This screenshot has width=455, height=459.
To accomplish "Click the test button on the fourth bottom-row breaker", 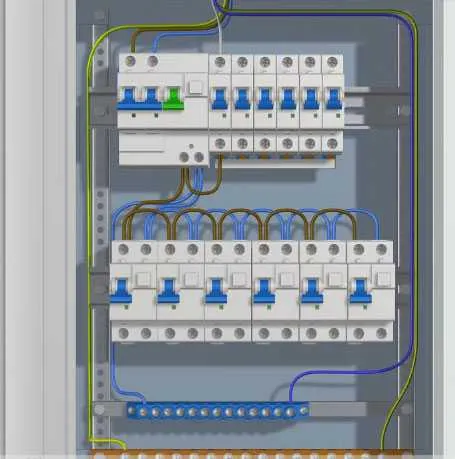I will pos(287,279).
